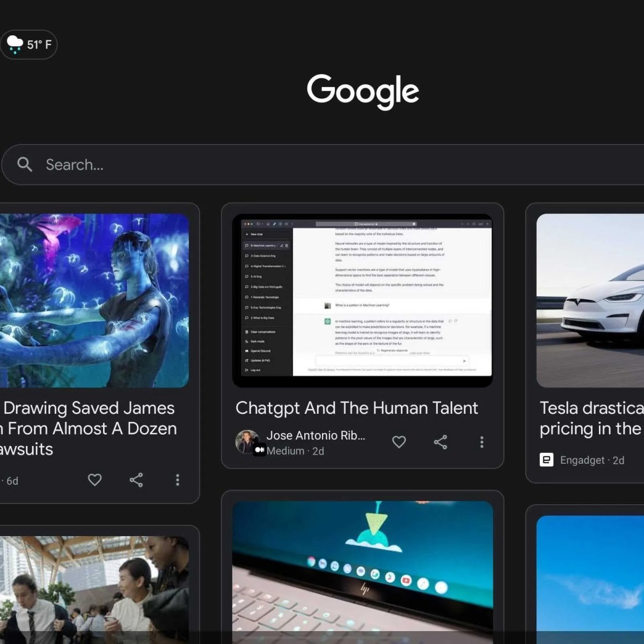
Task: Open more options on the Avatar article card
Action: 178,480
